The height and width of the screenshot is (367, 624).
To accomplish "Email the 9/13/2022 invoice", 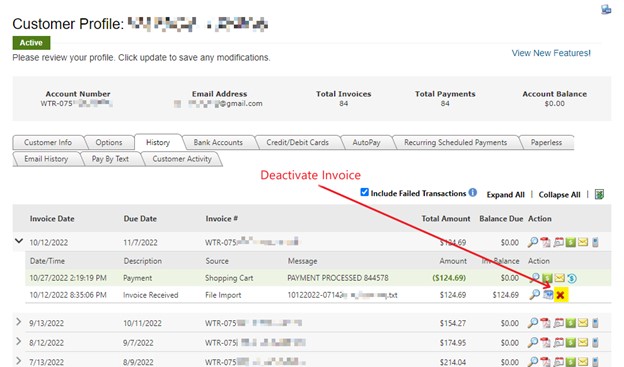I will click(583, 323).
